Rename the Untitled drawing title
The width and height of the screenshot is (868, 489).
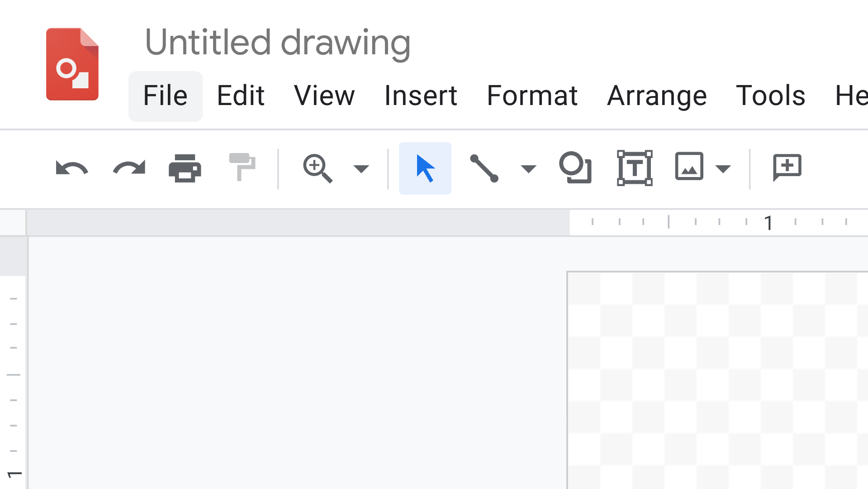278,43
